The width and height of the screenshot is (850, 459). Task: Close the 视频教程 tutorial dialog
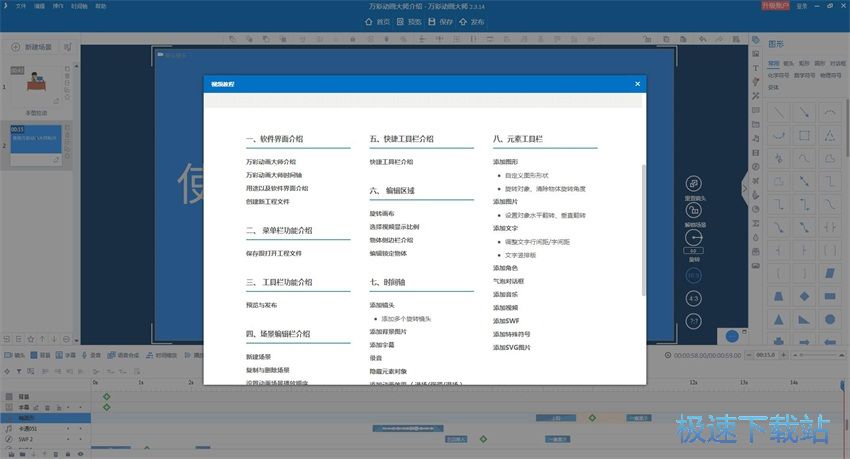tap(638, 84)
